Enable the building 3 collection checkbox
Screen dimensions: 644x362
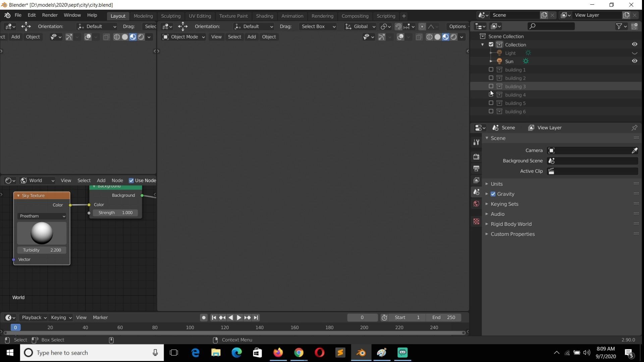pos(491,86)
